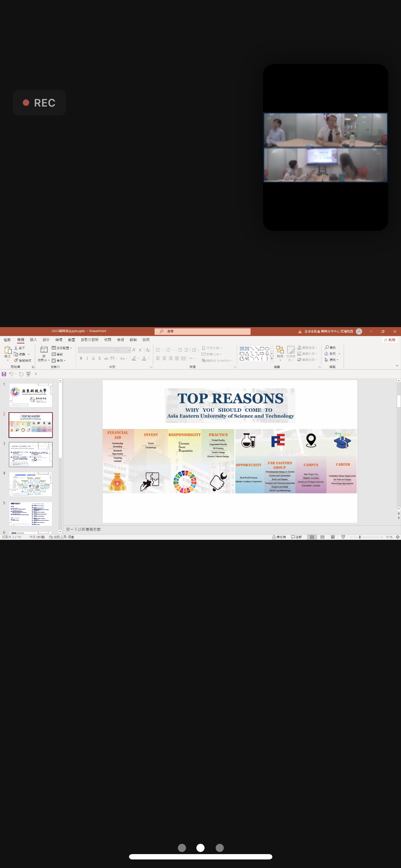Click the search (搜尋) box in title bar
The image size is (401, 868).
click(202, 331)
